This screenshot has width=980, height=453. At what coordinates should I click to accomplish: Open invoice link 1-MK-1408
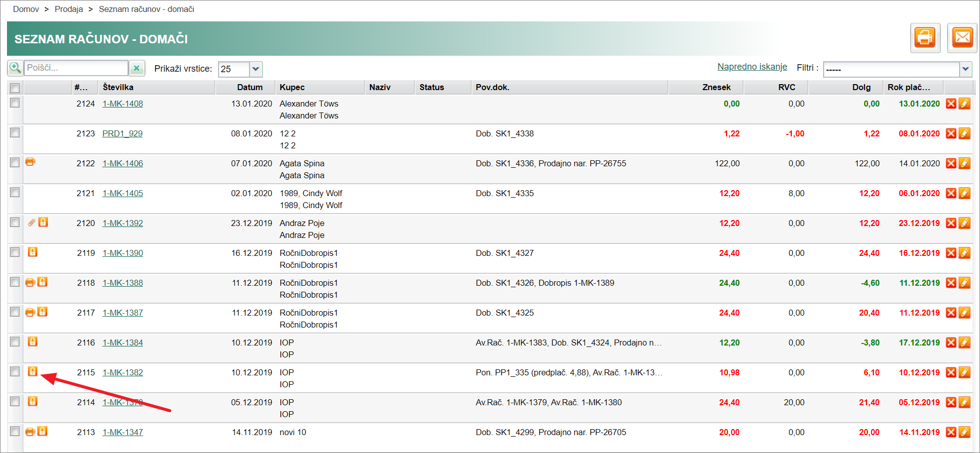click(x=122, y=104)
